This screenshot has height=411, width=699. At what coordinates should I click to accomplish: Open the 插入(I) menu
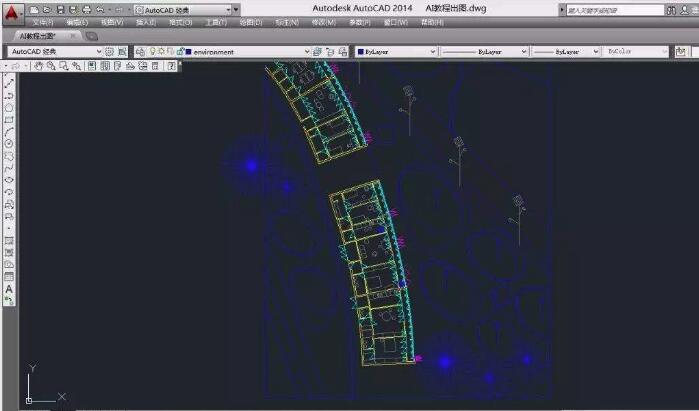pos(148,21)
